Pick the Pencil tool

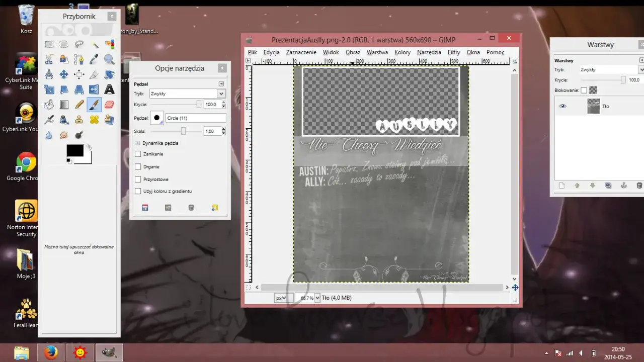click(x=79, y=105)
